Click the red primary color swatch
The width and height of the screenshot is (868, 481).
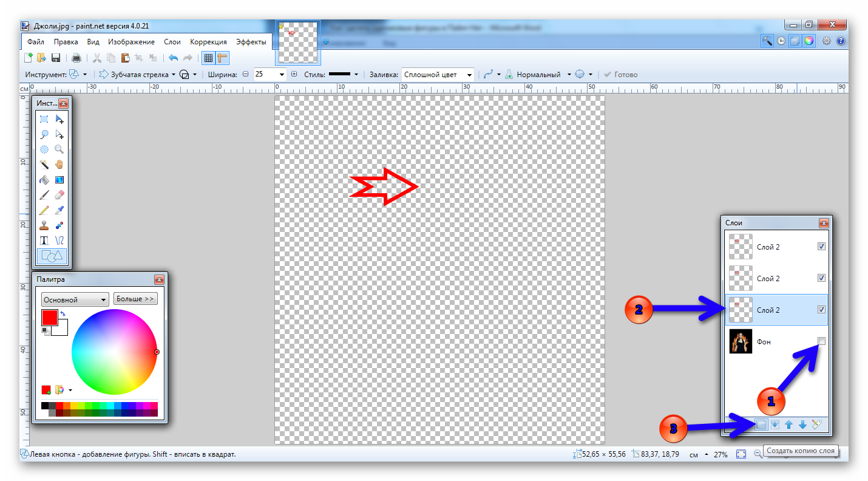click(49, 317)
